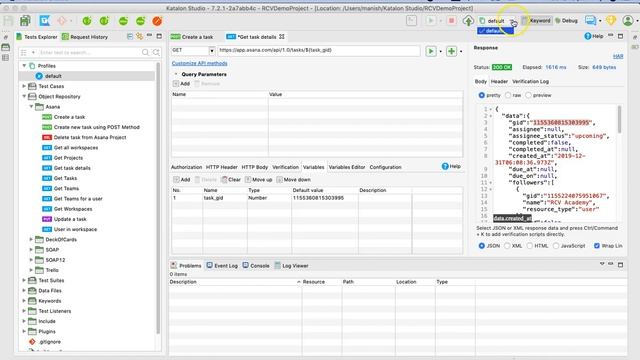Click the terminal icon left of Run
Viewport: 640px width, 360px height.
click(x=411, y=20)
